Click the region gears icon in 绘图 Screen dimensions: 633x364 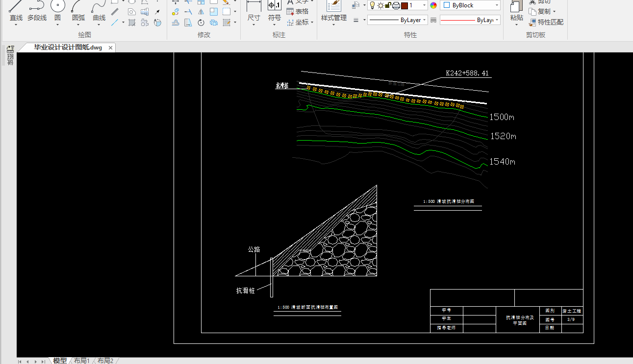tap(145, 23)
